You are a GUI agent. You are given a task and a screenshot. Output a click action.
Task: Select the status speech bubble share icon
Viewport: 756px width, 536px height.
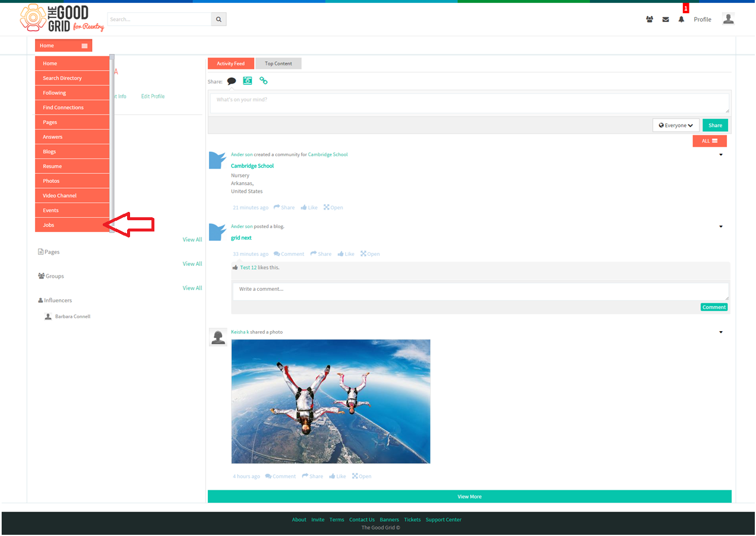coord(232,81)
